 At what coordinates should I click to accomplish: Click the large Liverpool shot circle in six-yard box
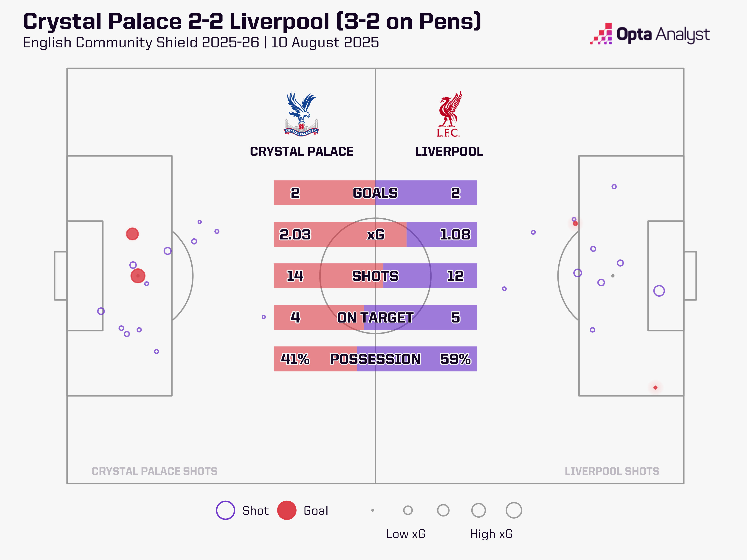tap(659, 291)
